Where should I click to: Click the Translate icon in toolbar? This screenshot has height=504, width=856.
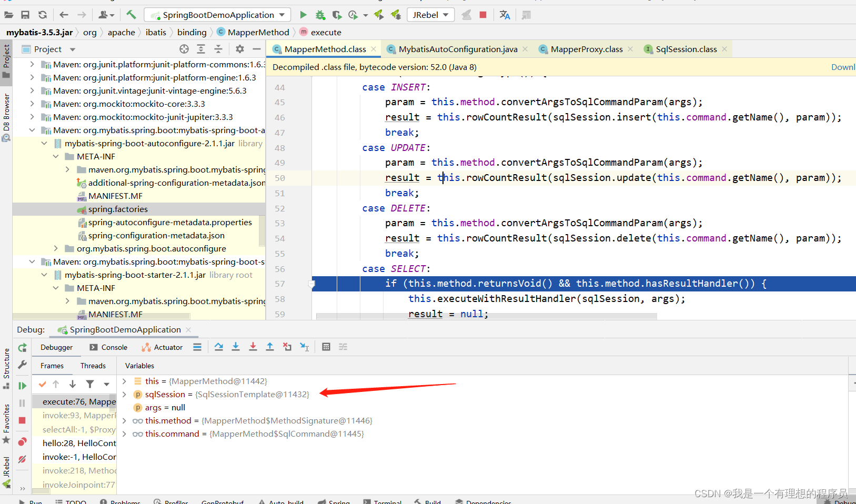(x=505, y=15)
